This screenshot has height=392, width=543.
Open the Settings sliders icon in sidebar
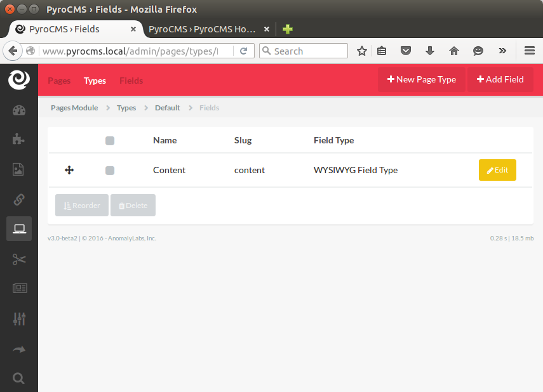click(x=20, y=318)
